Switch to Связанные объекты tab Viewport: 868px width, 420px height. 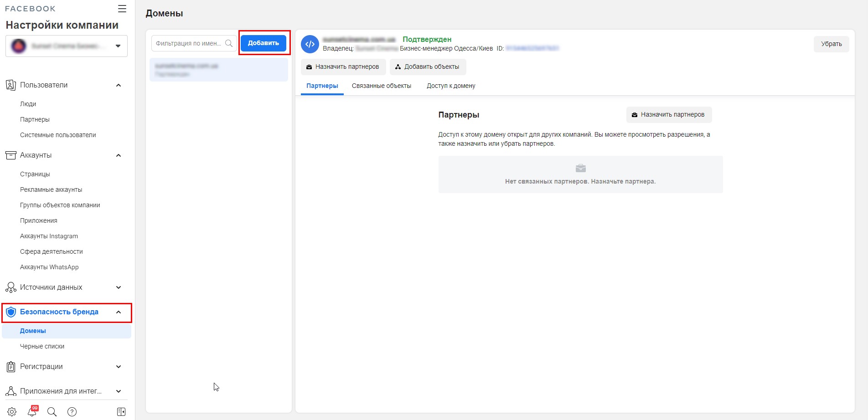pyautogui.click(x=382, y=86)
